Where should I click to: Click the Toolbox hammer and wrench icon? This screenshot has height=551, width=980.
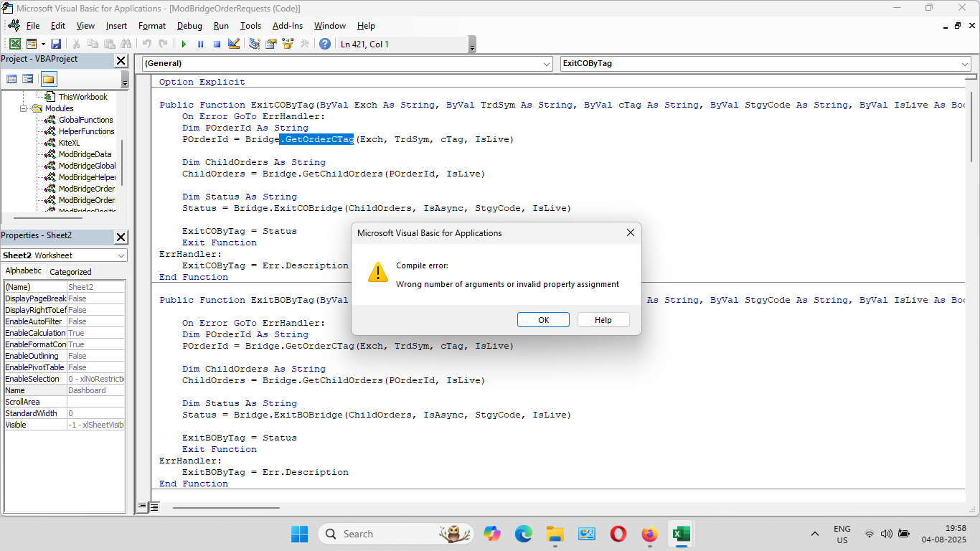coord(304,44)
